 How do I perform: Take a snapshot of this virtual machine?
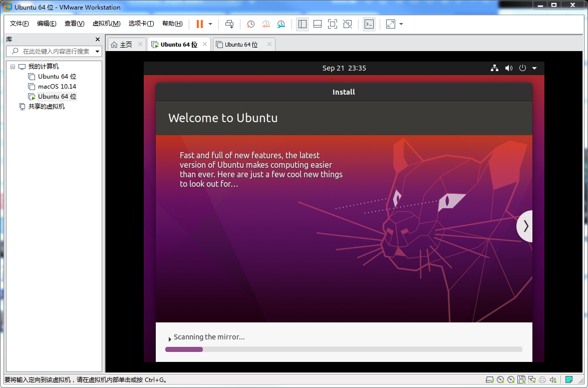250,24
